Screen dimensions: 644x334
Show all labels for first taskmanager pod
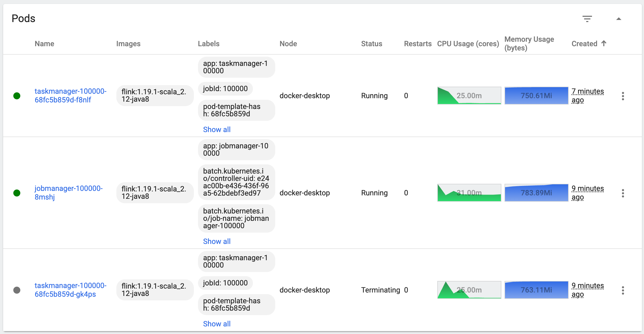click(x=217, y=129)
